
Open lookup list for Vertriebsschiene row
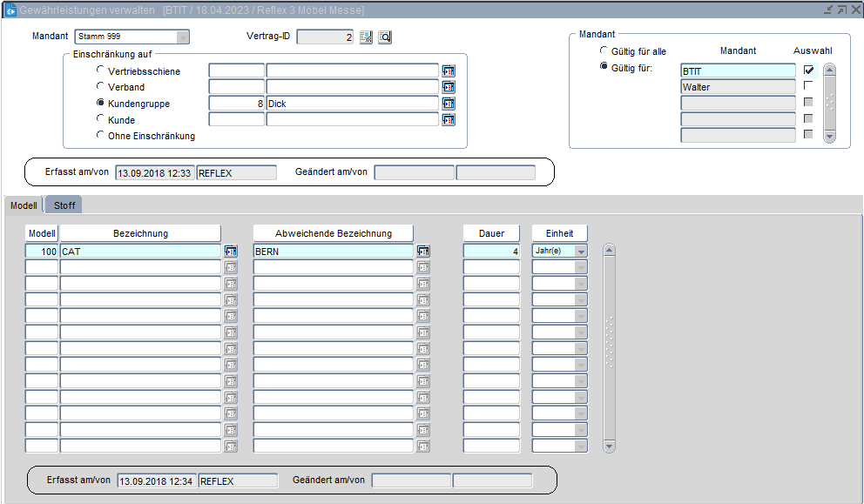(449, 71)
